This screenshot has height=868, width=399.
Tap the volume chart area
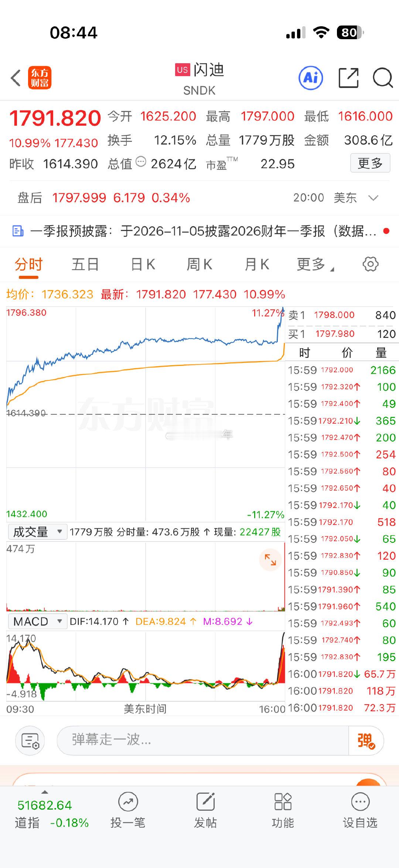coord(146,577)
